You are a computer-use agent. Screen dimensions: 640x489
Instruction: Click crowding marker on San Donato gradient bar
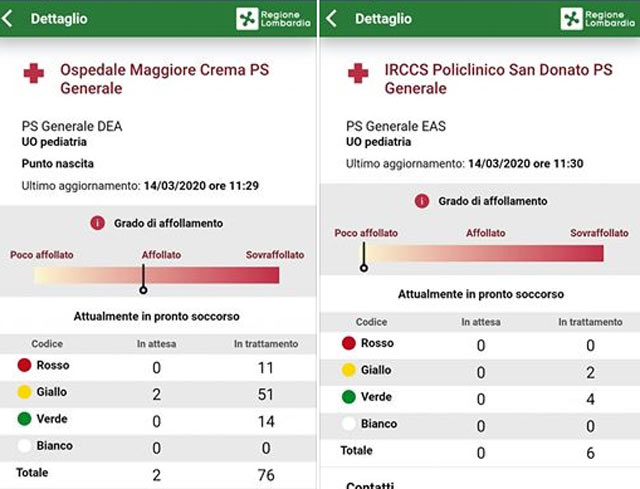coord(364,266)
